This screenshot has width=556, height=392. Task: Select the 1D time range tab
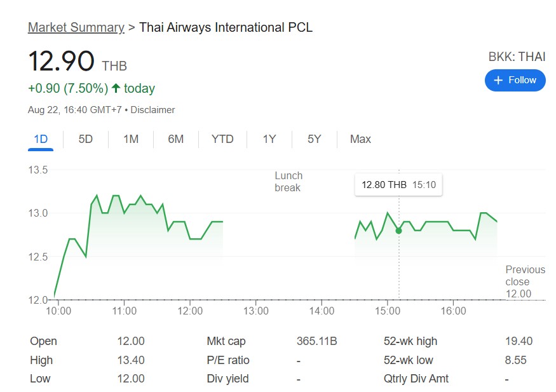[x=41, y=139]
